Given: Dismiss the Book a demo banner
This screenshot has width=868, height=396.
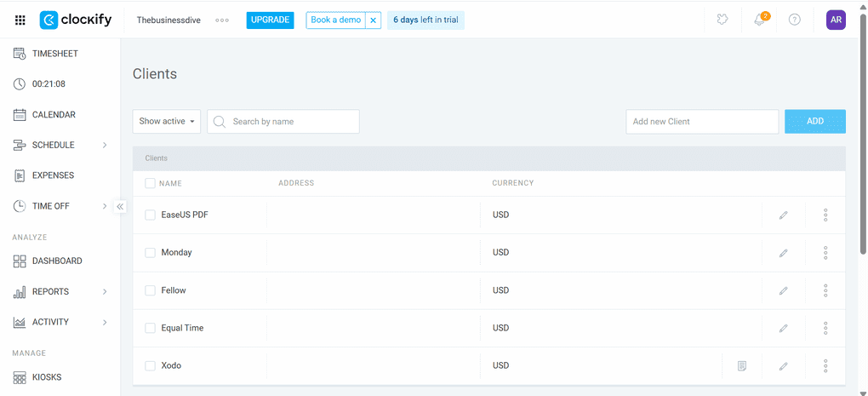Looking at the screenshot, I should pyautogui.click(x=373, y=20).
